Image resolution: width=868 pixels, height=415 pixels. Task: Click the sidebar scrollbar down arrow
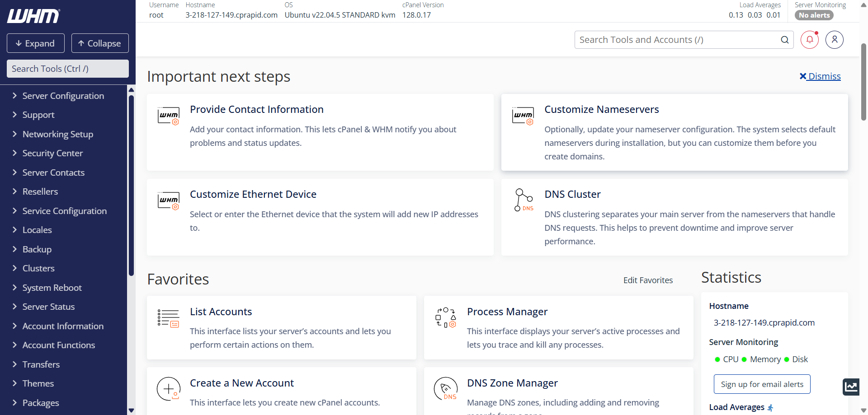tap(132, 410)
